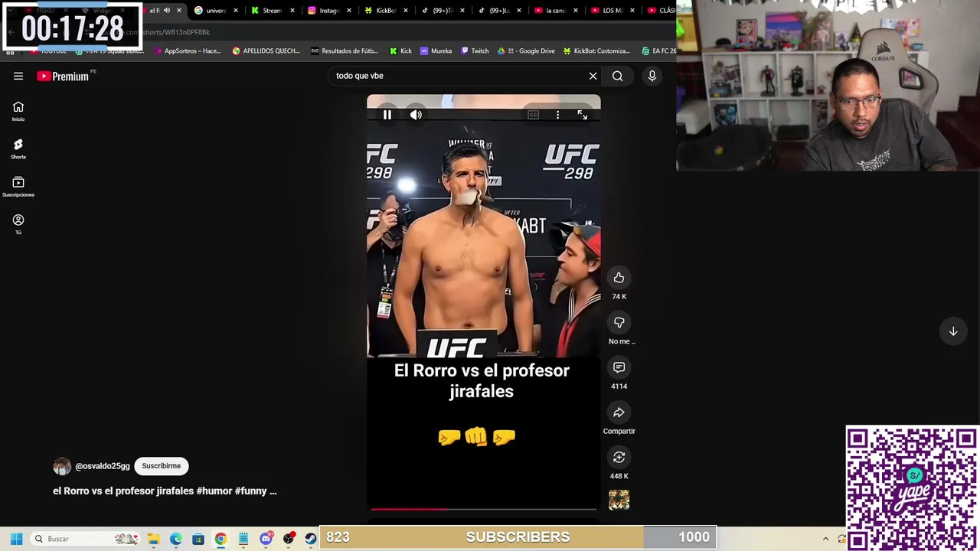Launch Microsoft Edge from the taskbar
The height and width of the screenshot is (551, 980).
(175, 539)
